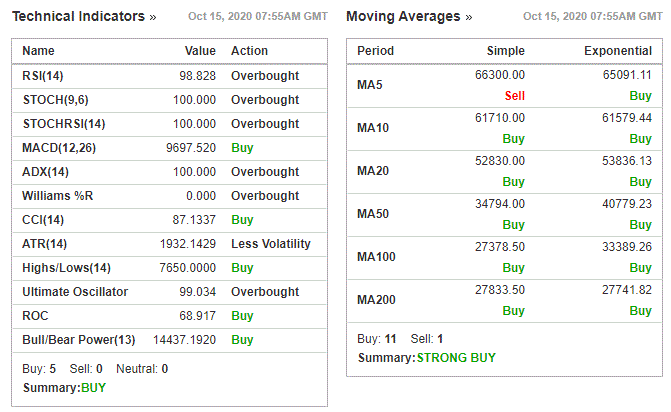The height and width of the screenshot is (412, 671).
Task: Click the Highs/Lows value 7650.0000
Action: (187, 267)
